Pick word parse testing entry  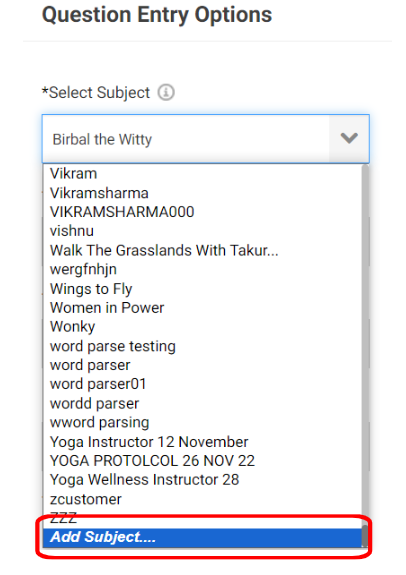[202, 346]
